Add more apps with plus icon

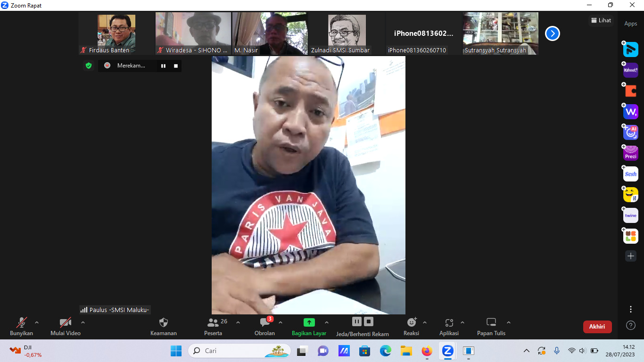tap(630, 256)
